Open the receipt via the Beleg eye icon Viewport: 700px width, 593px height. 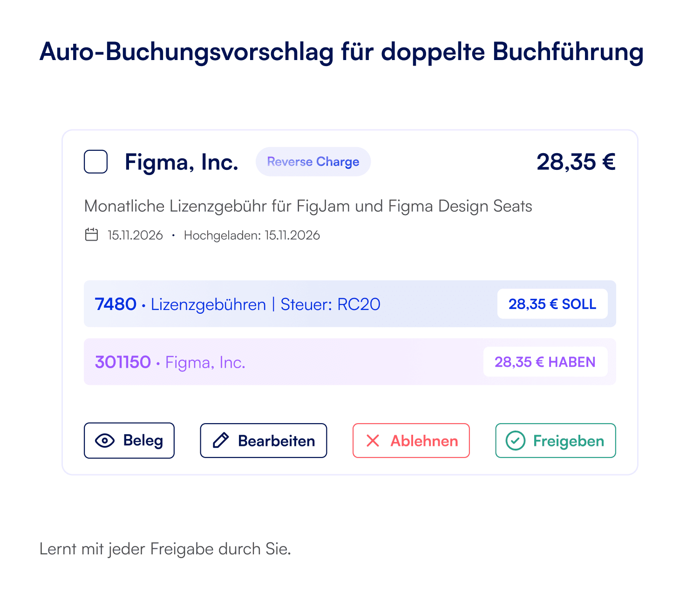105,440
